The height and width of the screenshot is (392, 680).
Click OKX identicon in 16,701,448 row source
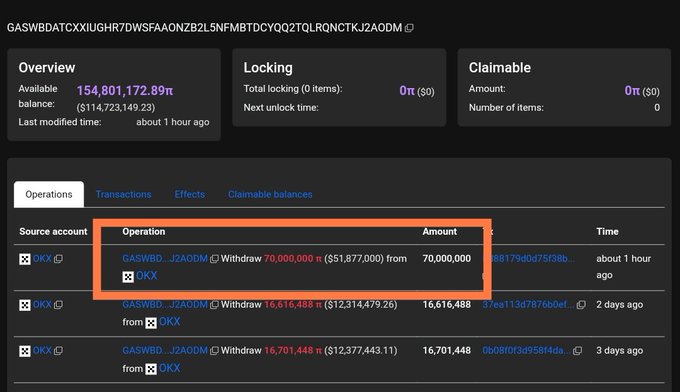pos(25,351)
